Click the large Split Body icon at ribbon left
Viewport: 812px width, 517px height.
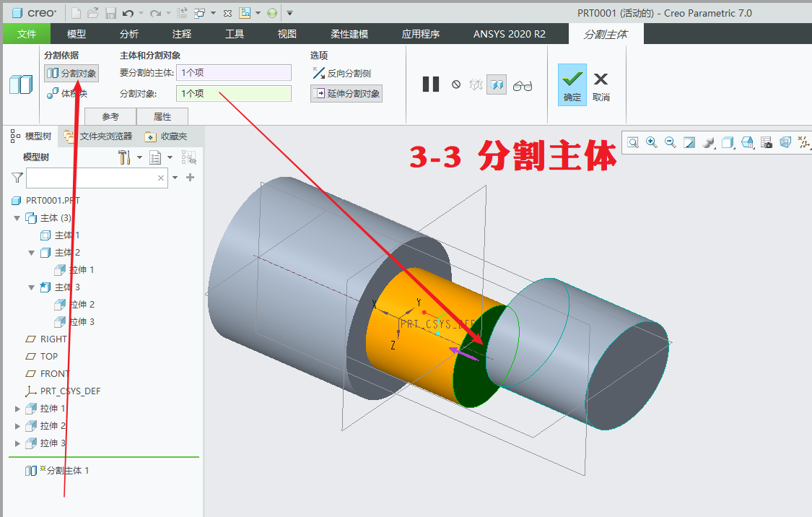[21, 84]
